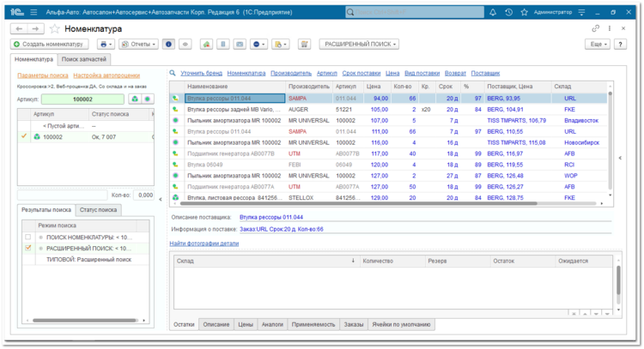Image resolution: width=644 pixels, height=349 pixels.
Task: Untick РАСШИРЕННЫЙ ПОИСК checkbox
Action: point(28,248)
